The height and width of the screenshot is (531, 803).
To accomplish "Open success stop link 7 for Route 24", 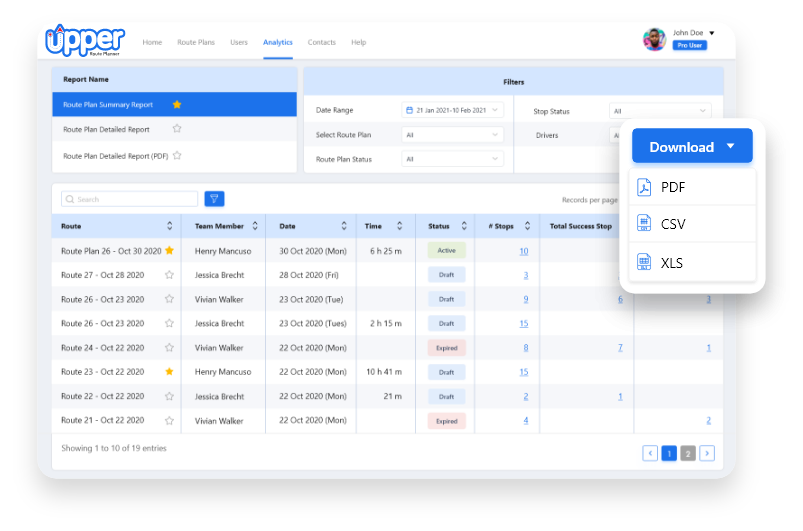I will click(x=620, y=348).
